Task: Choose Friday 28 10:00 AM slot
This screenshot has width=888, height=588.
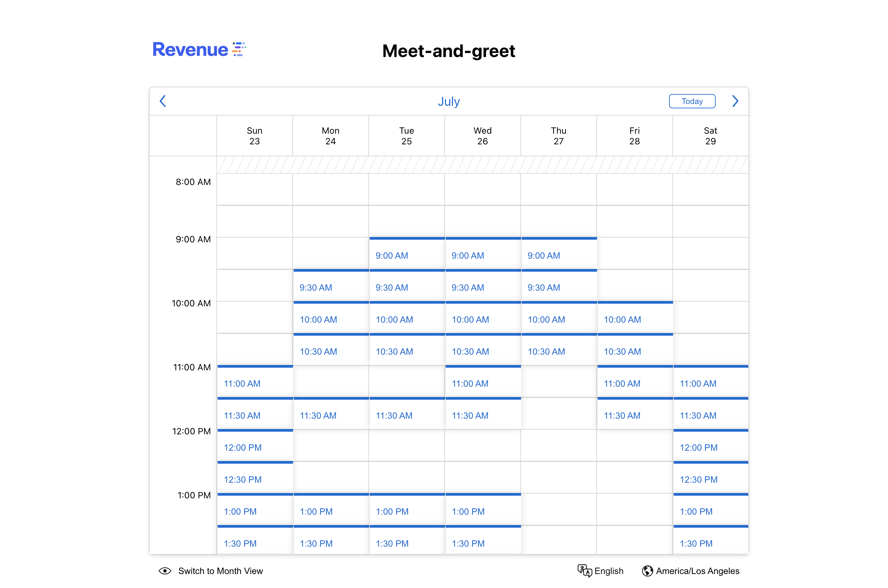Action: pyautogui.click(x=634, y=319)
